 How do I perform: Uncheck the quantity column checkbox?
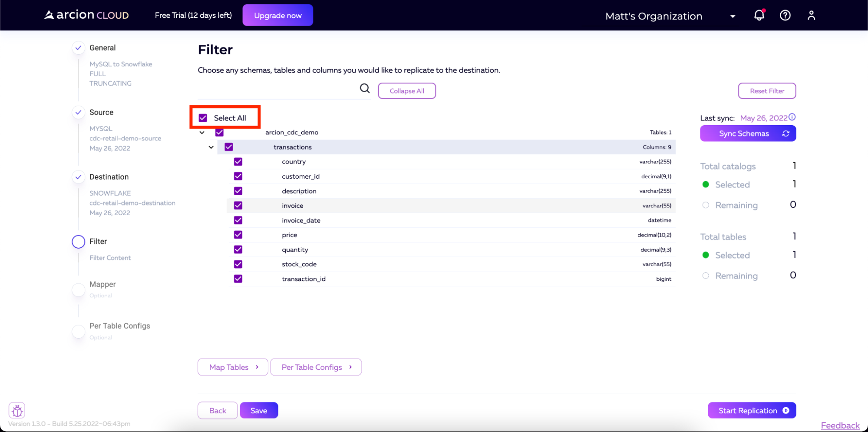click(238, 249)
